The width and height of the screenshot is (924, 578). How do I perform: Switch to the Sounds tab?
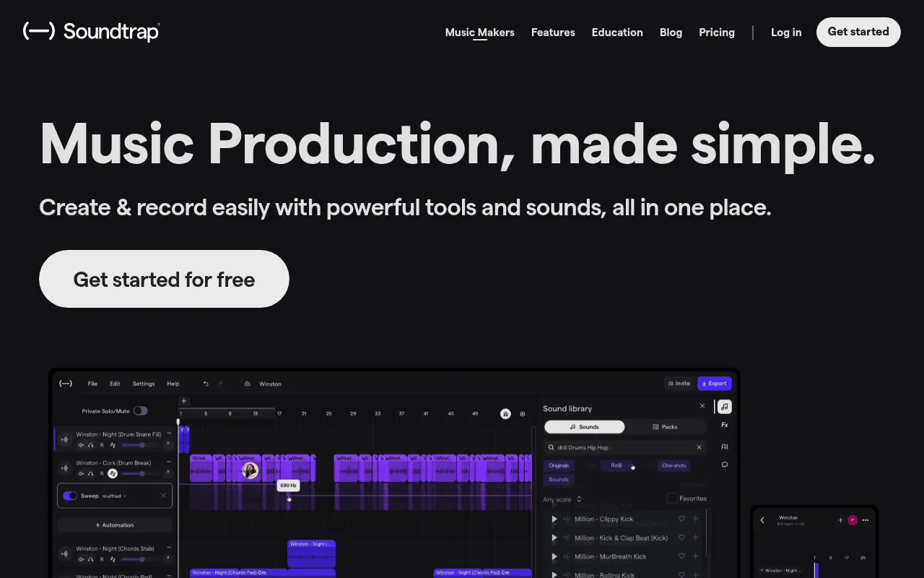pyautogui.click(x=584, y=427)
